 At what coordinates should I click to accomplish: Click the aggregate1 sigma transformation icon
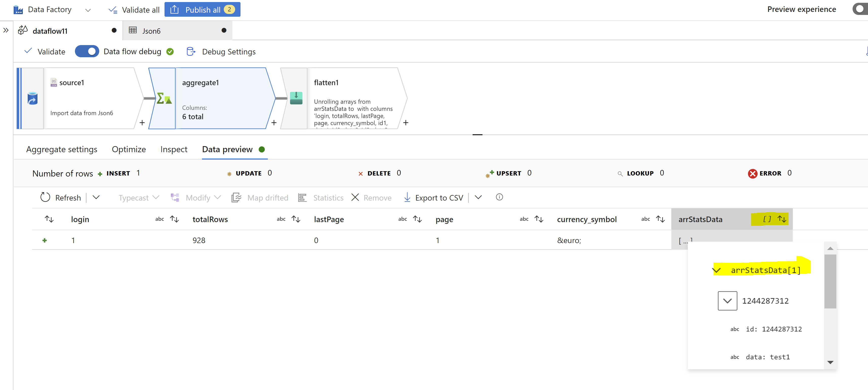click(x=164, y=99)
